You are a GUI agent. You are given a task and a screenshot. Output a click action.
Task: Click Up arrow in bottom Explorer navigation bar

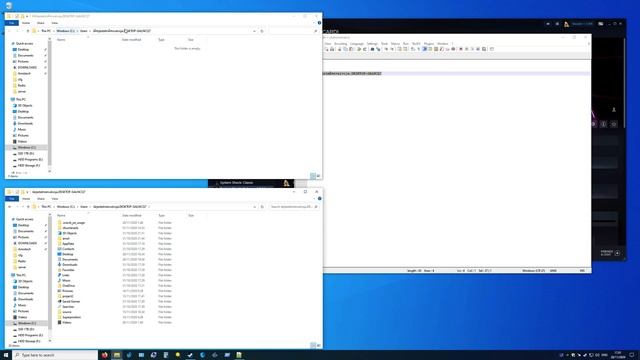pos(28,207)
